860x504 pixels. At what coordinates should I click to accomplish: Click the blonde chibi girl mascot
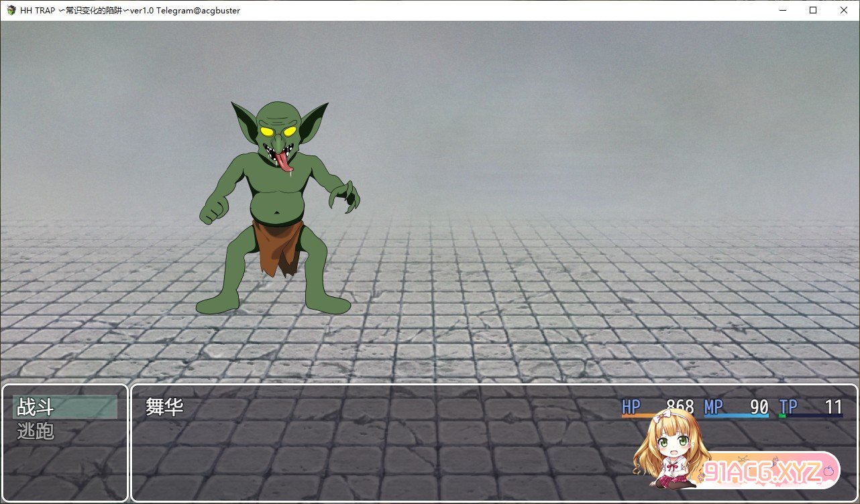click(671, 449)
